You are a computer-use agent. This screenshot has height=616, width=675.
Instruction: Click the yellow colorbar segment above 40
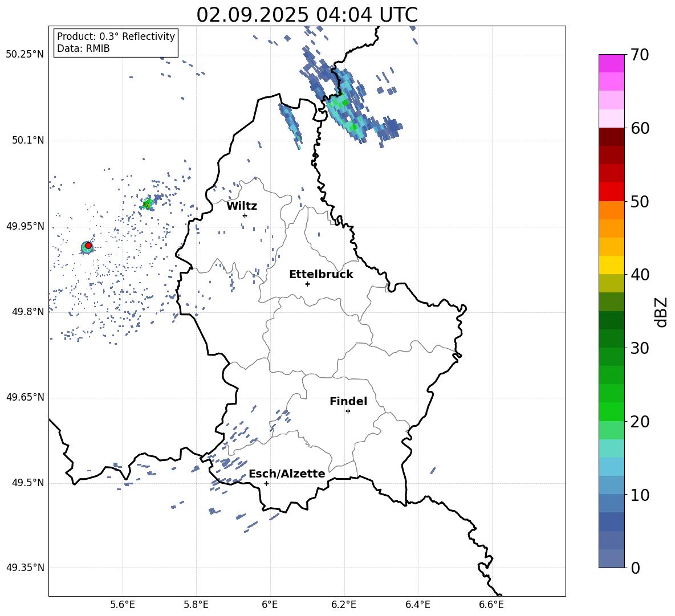pos(611,265)
